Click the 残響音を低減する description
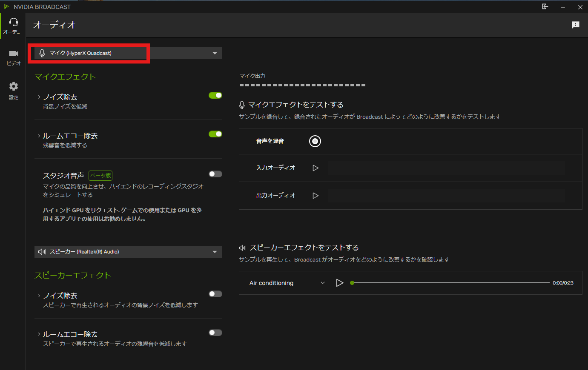The image size is (588, 370). (x=65, y=145)
